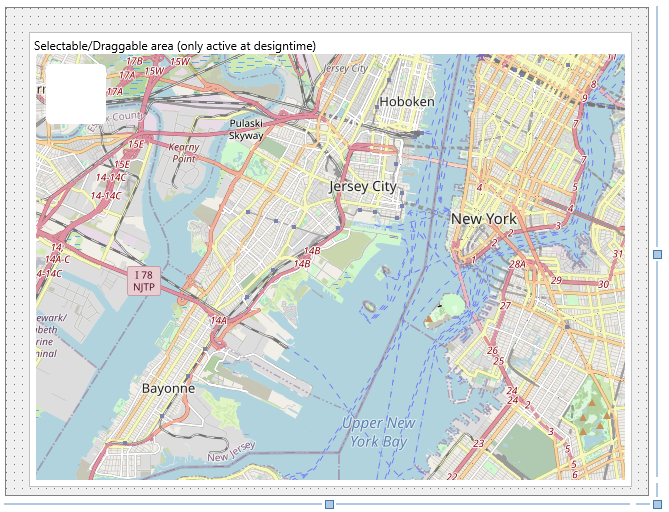669x512 pixels.
Task: Click exit number "29" on the map
Action: click(556, 280)
